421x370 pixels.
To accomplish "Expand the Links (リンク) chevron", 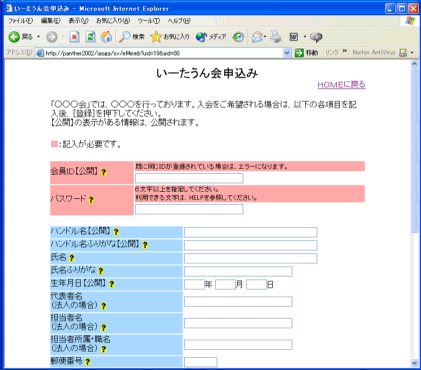I will click(x=345, y=51).
